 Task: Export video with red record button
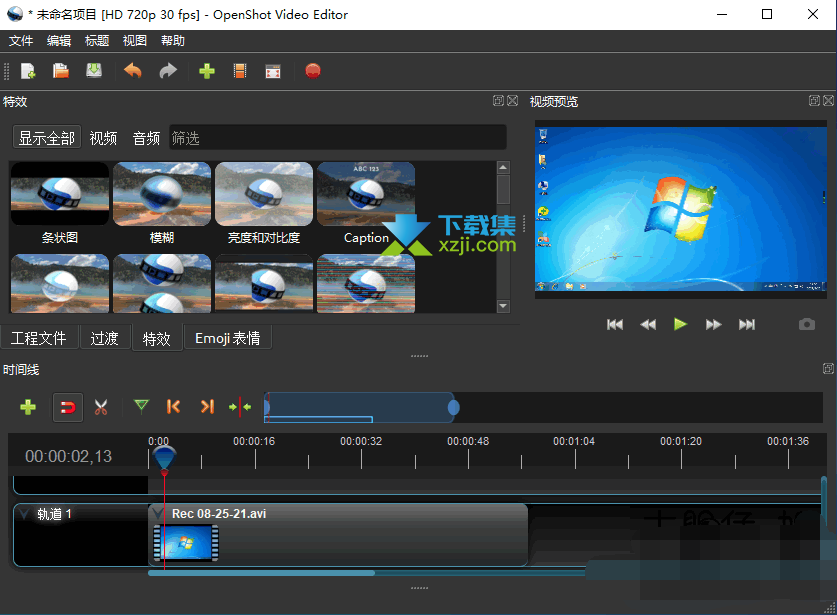point(313,71)
